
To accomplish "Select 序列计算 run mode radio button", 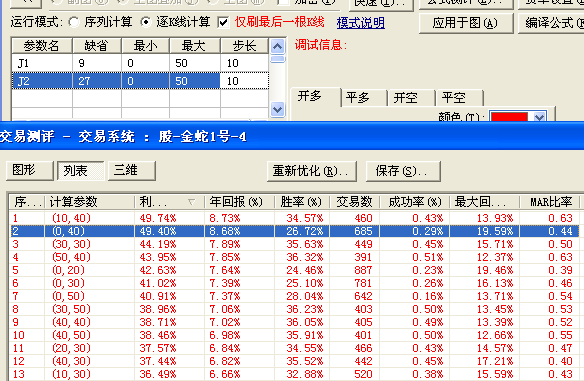I will [x=74, y=23].
